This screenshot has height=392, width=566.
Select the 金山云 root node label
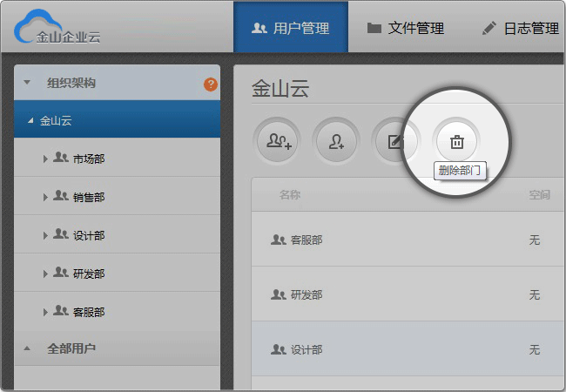(x=56, y=120)
